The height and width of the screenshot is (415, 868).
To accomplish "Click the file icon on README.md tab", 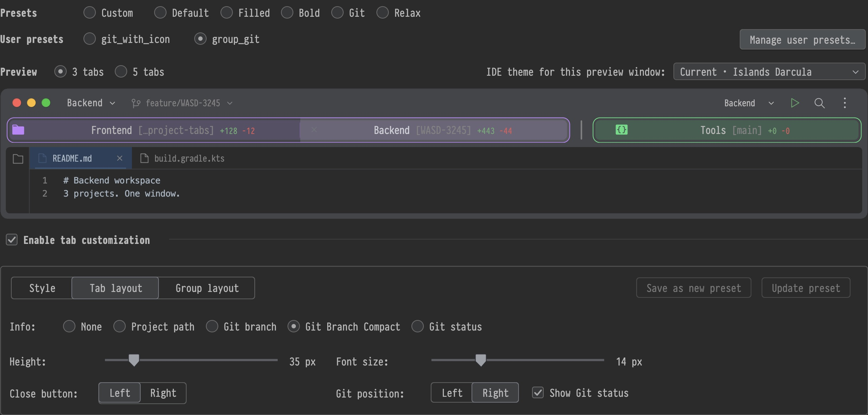I will click(x=42, y=158).
